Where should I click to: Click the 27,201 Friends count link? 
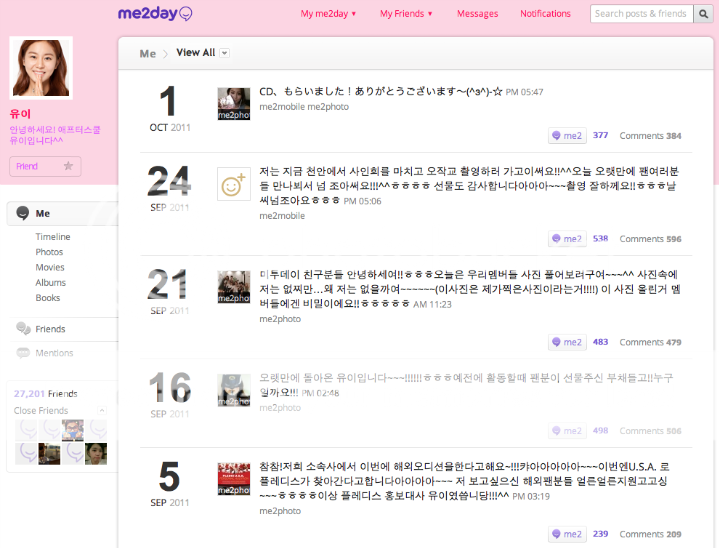pos(45,393)
